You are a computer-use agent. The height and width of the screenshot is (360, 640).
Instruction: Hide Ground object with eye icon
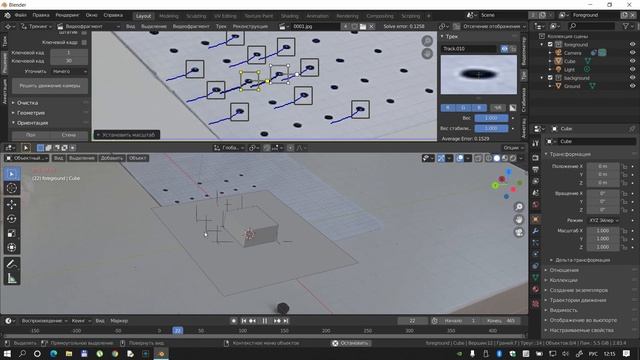pos(632,86)
